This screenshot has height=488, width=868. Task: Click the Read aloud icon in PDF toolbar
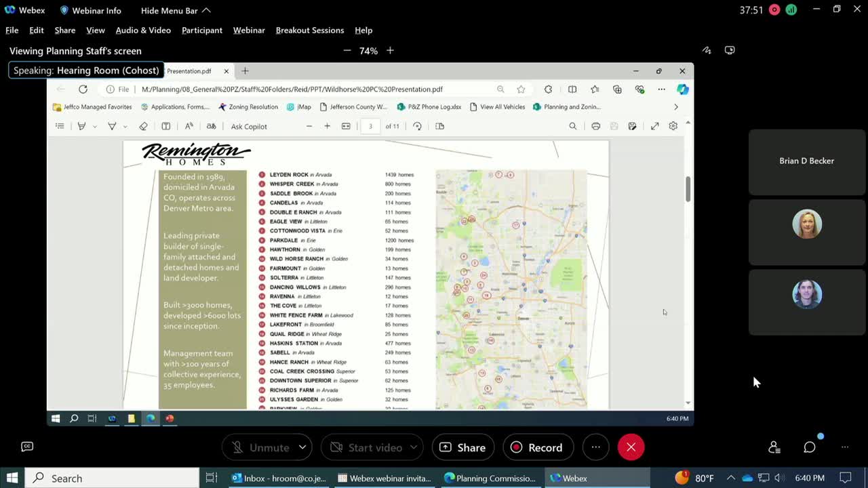coord(189,126)
